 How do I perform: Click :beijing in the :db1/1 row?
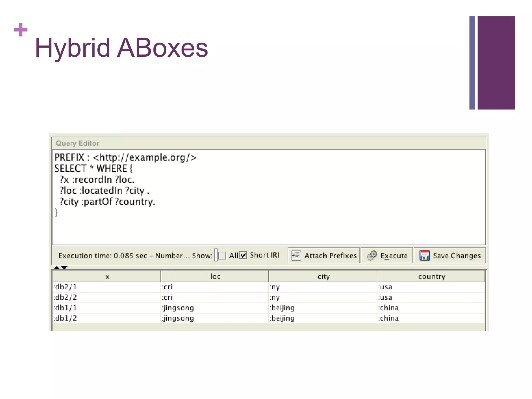point(323,308)
